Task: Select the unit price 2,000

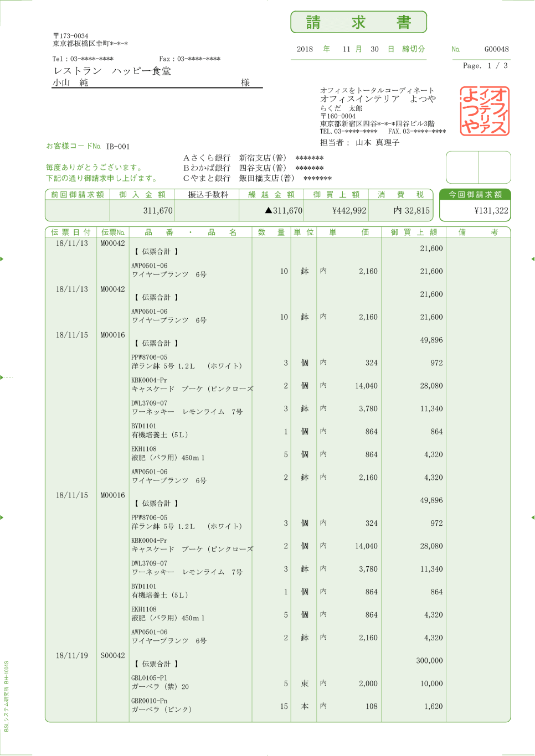Action: pyautogui.click(x=368, y=683)
